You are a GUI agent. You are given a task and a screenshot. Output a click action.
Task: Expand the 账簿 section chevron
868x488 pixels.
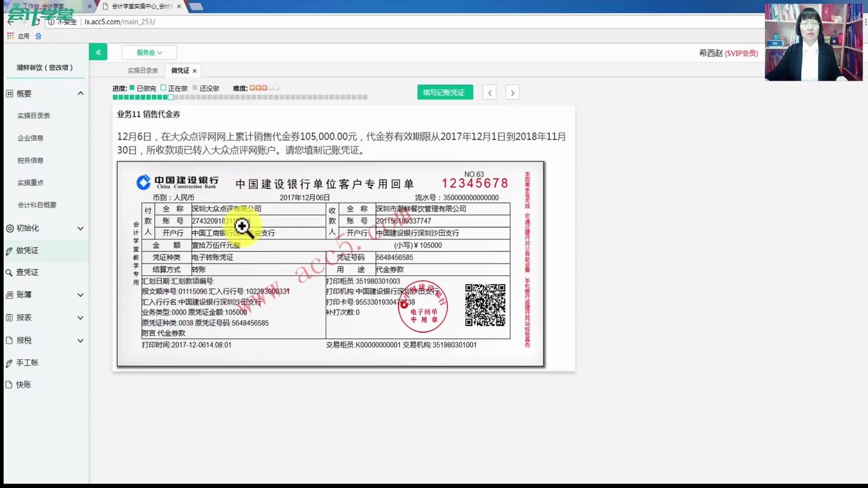(80, 295)
